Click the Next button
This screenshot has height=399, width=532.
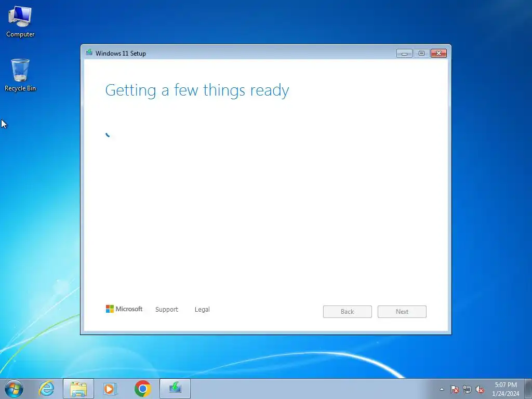(x=402, y=312)
